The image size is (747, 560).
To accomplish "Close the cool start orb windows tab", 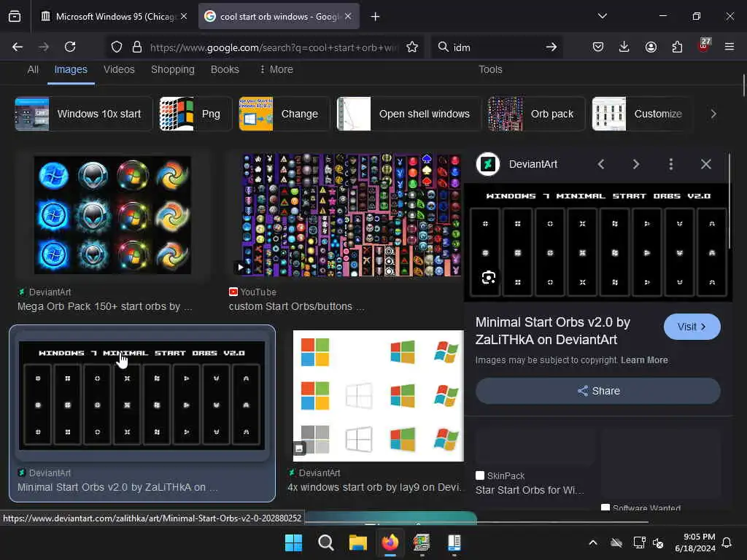I will click(348, 16).
